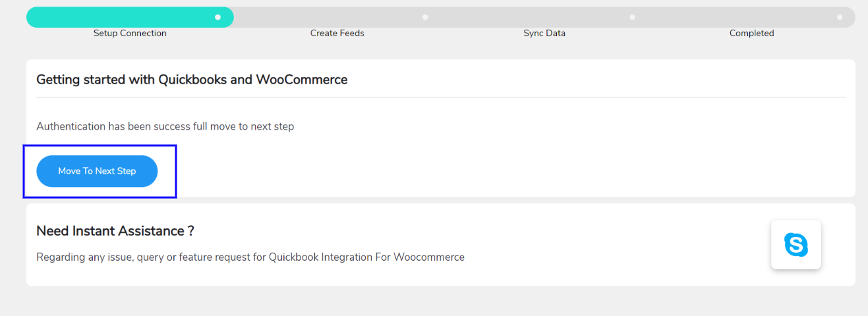The image size is (868, 316).
Task: Click the Authentication has been success full message
Action: (165, 126)
